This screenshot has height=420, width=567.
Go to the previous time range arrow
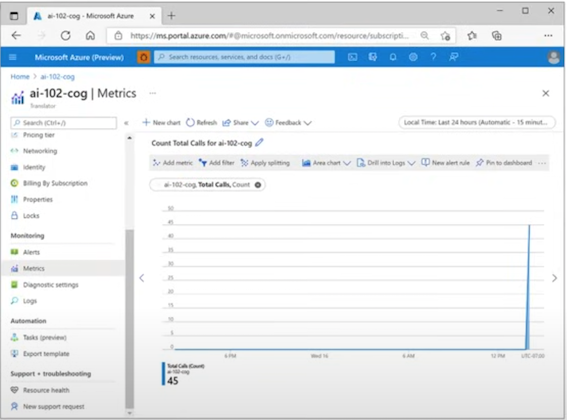(x=142, y=278)
